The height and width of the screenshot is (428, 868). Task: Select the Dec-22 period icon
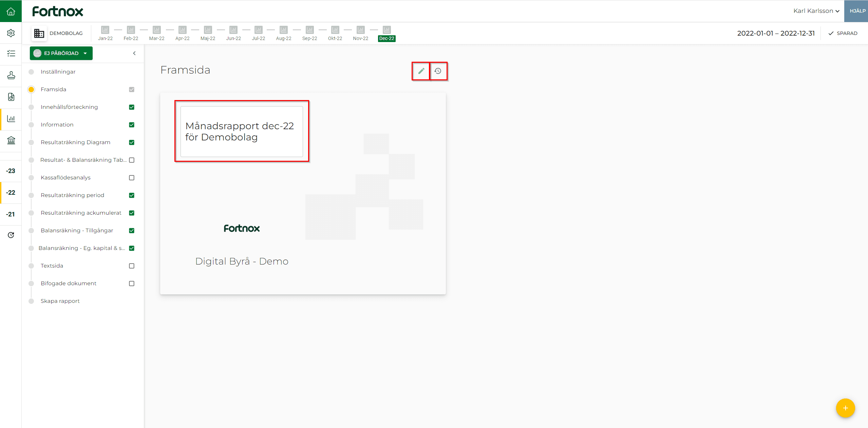click(387, 30)
